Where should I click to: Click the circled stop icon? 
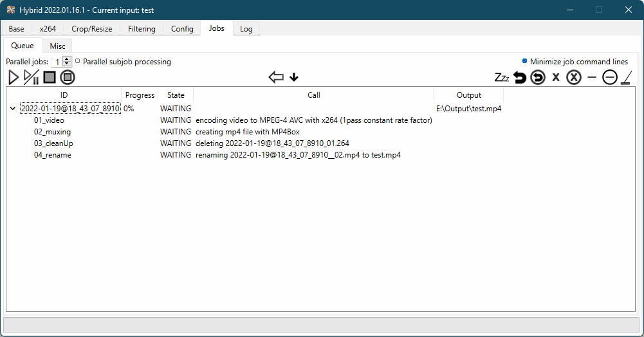point(68,78)
